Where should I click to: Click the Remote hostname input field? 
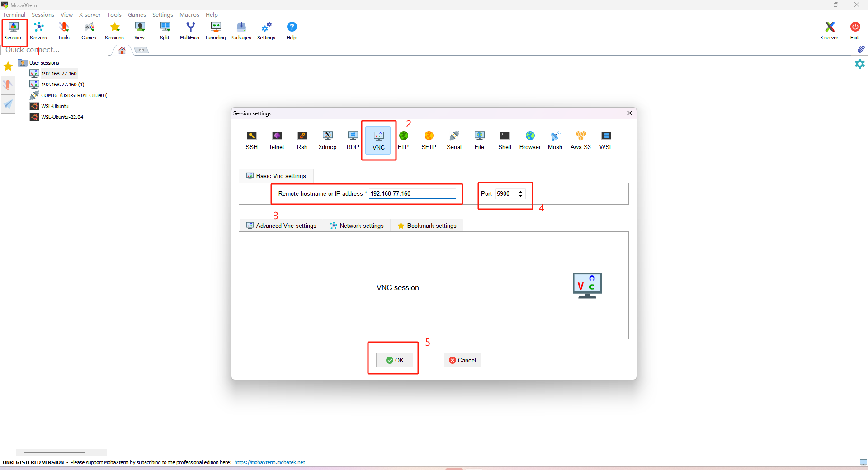412,193
